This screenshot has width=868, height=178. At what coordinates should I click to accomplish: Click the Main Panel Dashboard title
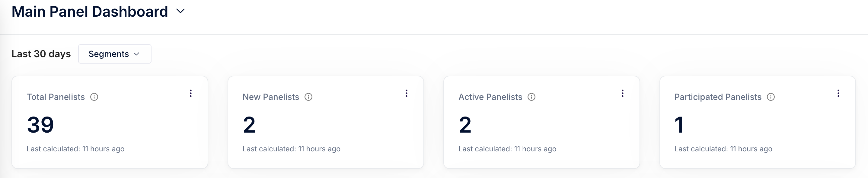pos(90,12)
